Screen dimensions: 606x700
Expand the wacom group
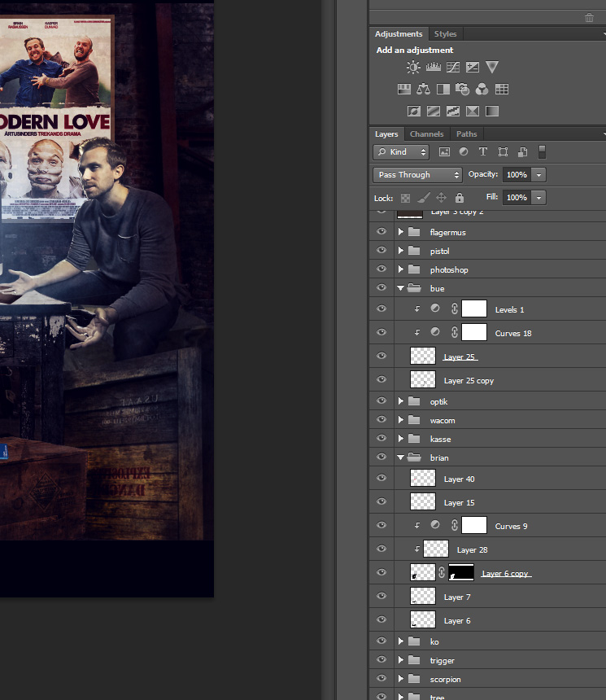(401, 420)
